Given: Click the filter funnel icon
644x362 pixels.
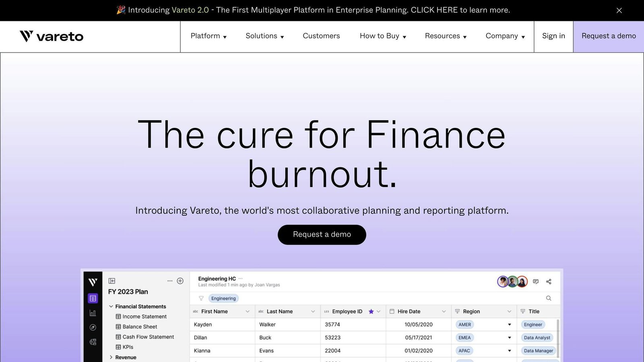Looking at the screenshot, I should coord(201,298).
